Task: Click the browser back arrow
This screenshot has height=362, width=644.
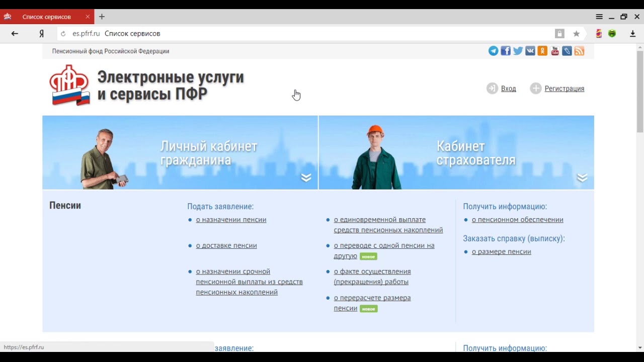Action: coord(15,34)
